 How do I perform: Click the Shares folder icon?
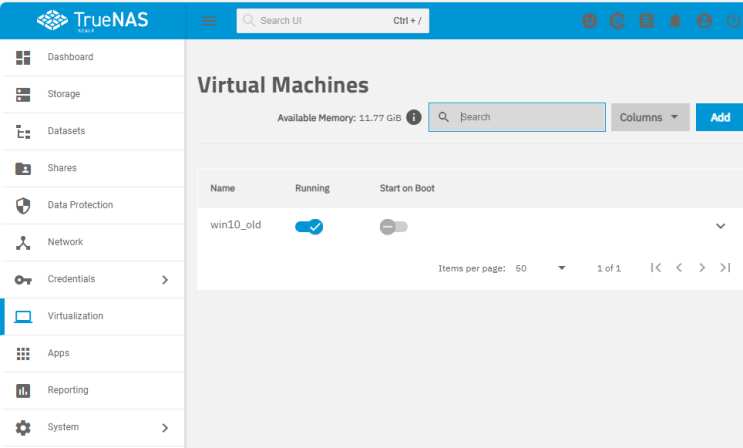pyautogui.click(x=23, y=168)
